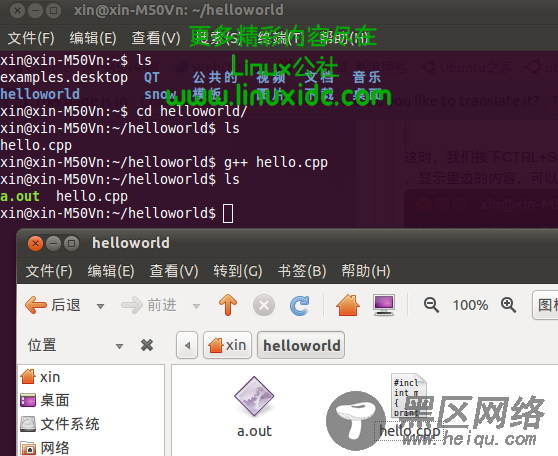Open file manager 编辑(E) menu

click(x=111, y=271)
